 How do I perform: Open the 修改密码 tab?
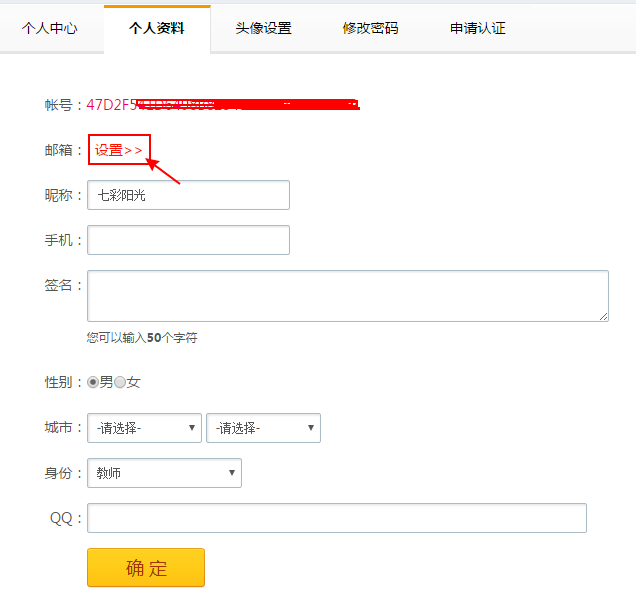click(x=370, y=28)
